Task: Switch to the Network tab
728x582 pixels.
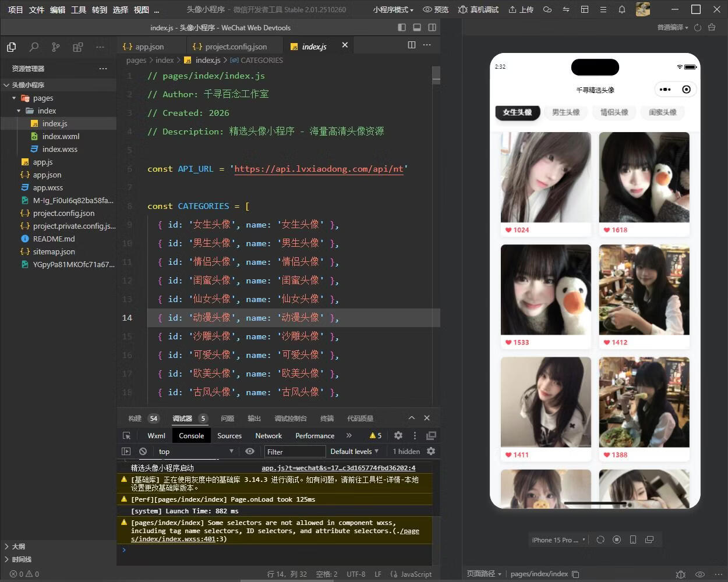Action: [268, 435]
